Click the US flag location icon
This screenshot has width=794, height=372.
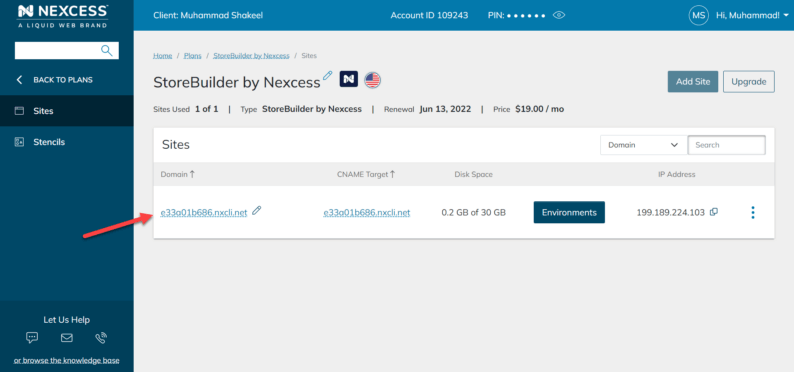373,79
